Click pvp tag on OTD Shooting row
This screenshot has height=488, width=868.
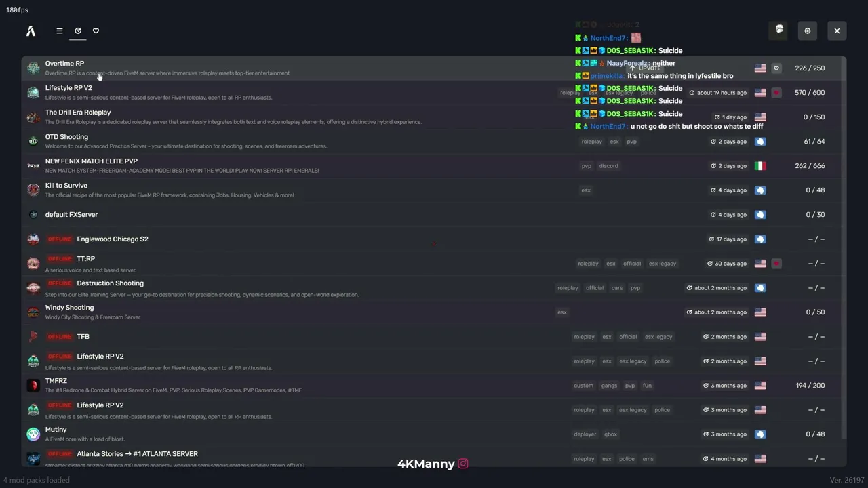(x=631, y=142)
